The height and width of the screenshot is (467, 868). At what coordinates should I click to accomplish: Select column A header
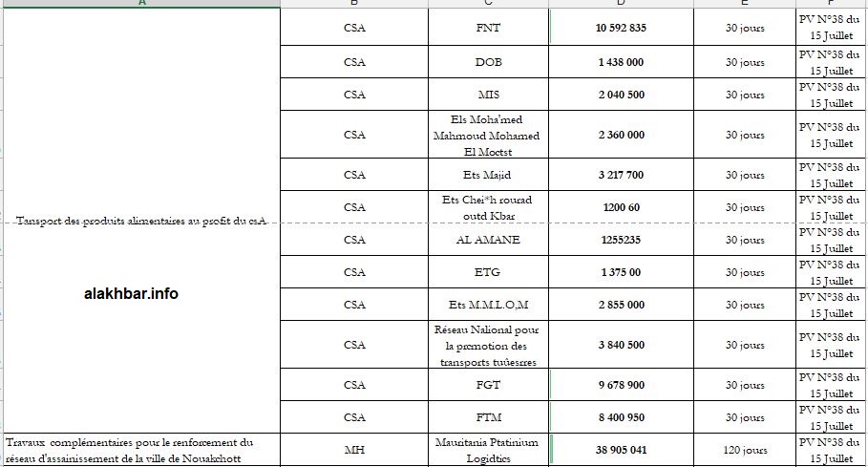tap(140, 3)
